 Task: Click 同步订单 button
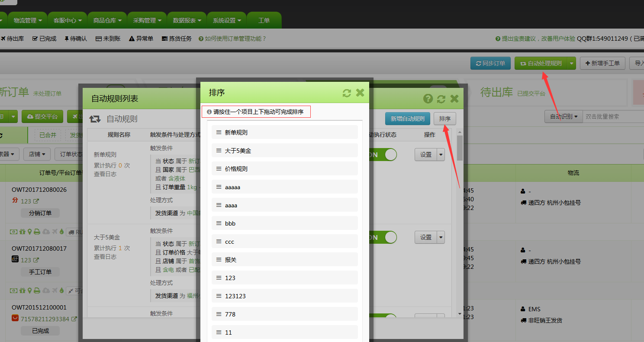tap(491, 63)
